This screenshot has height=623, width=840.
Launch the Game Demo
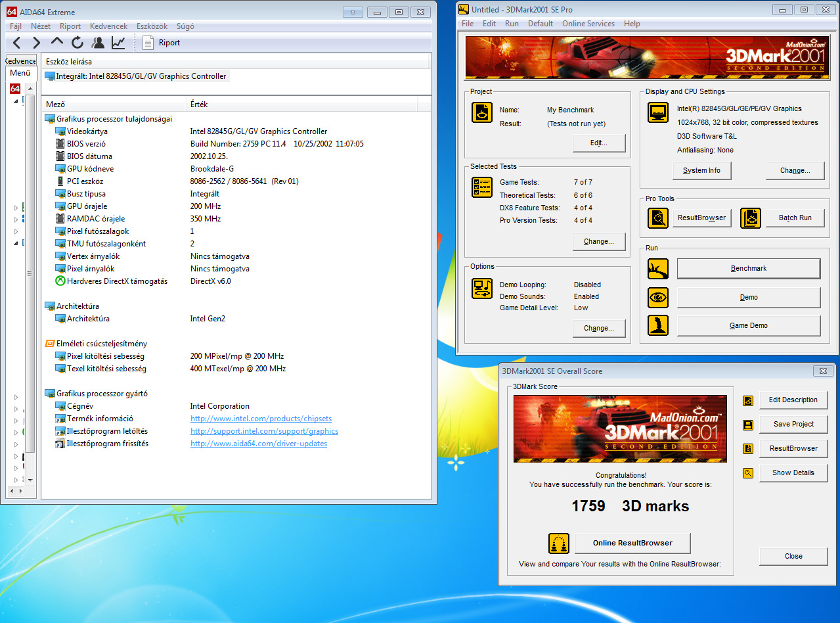pyautogui.click(x=749, y=325)
